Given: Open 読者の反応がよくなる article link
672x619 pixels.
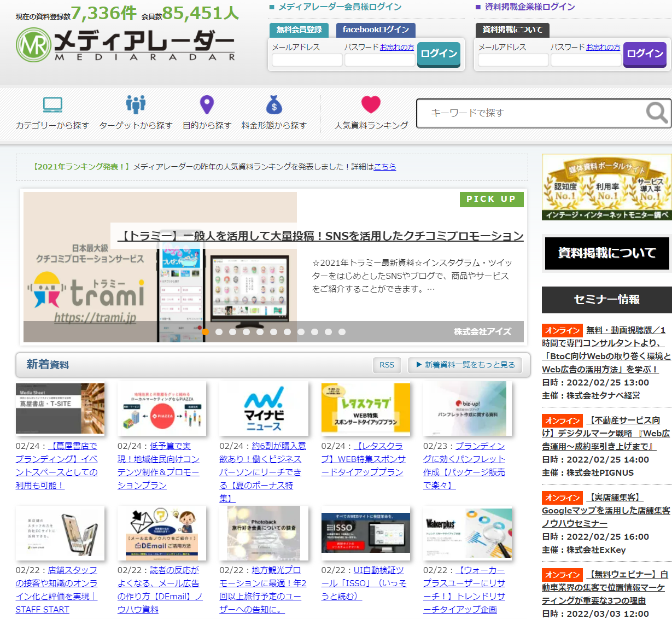Looking at the screenshot, I should (x=160, y=590).
